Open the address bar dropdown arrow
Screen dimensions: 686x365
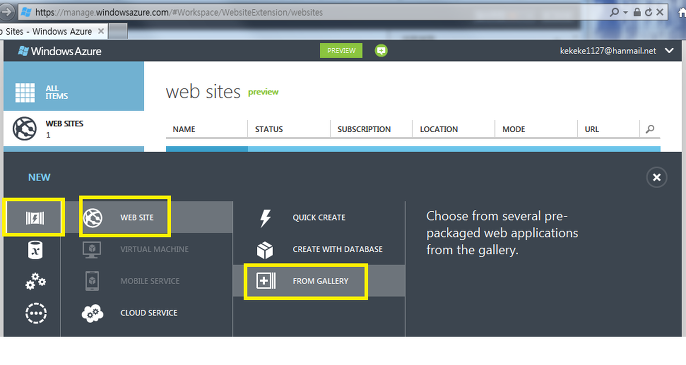pyautogui.click(x=626, y=12)
